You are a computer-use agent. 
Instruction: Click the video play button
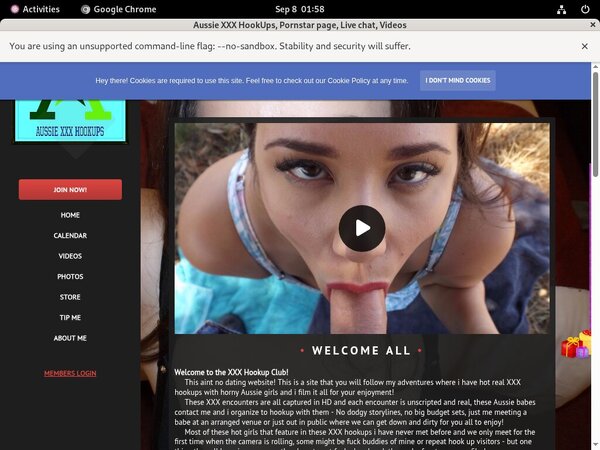(x=361, y=228)
